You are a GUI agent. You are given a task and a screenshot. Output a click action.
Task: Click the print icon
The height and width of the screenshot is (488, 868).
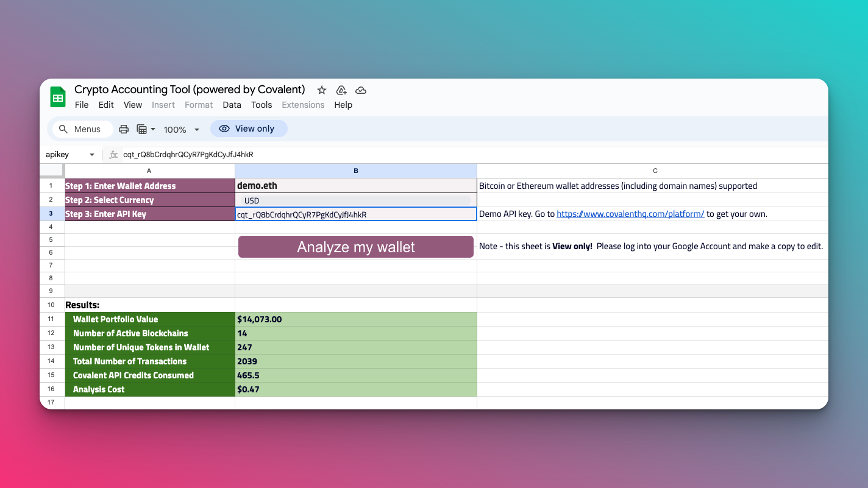[124, 129]
